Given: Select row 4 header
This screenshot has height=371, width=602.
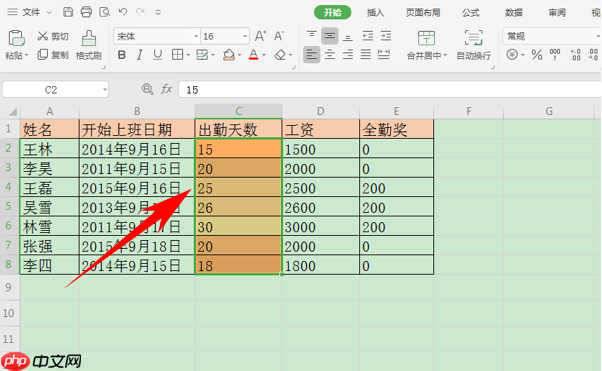Looking at the screenshot, I should [9, 187].
